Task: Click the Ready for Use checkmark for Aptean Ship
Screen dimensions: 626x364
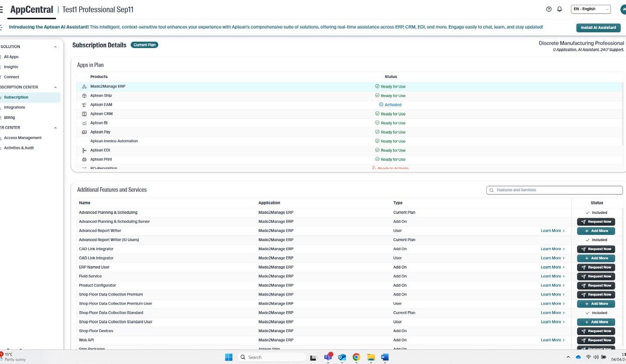Action: tap(377, 95)
